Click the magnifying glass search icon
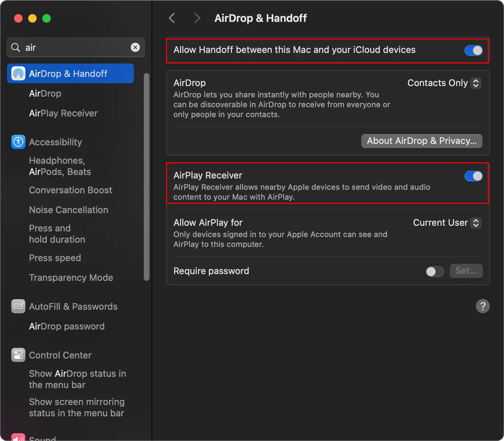This screenshot has width=504, height=441. [x=16, y=47]
